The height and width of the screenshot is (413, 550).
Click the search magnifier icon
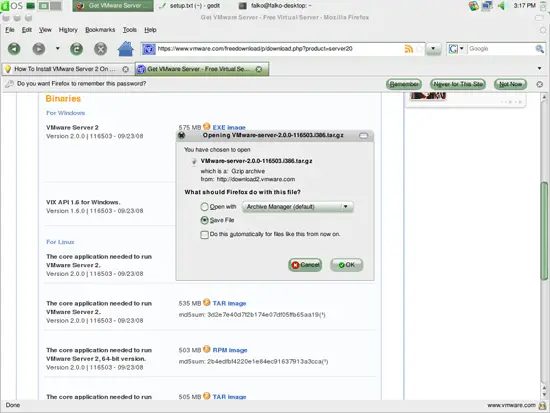(539, 49)
